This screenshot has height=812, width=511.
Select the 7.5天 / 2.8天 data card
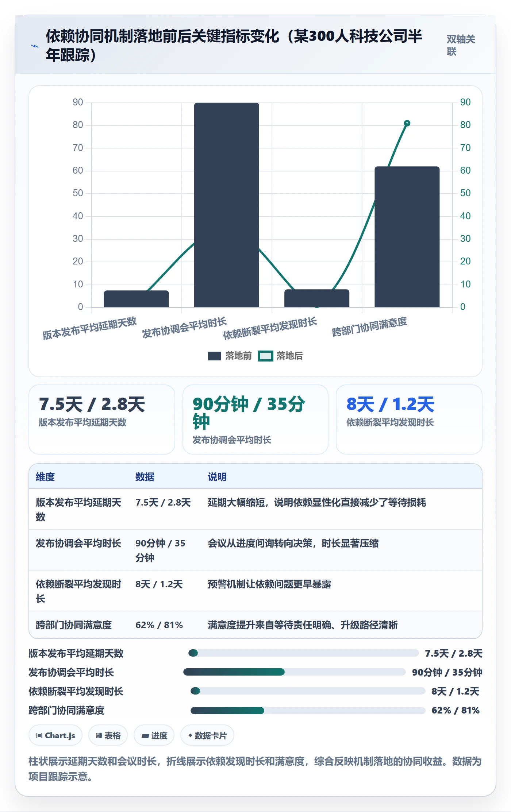102,419
